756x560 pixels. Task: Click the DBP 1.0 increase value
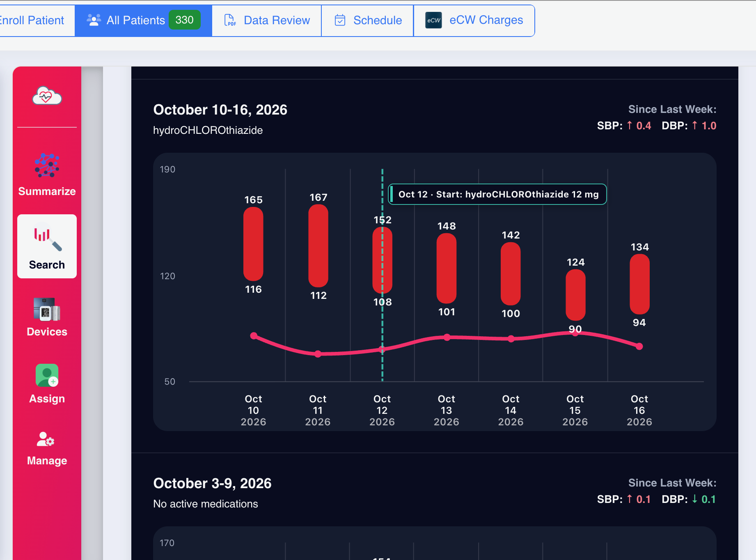point(704,126)
